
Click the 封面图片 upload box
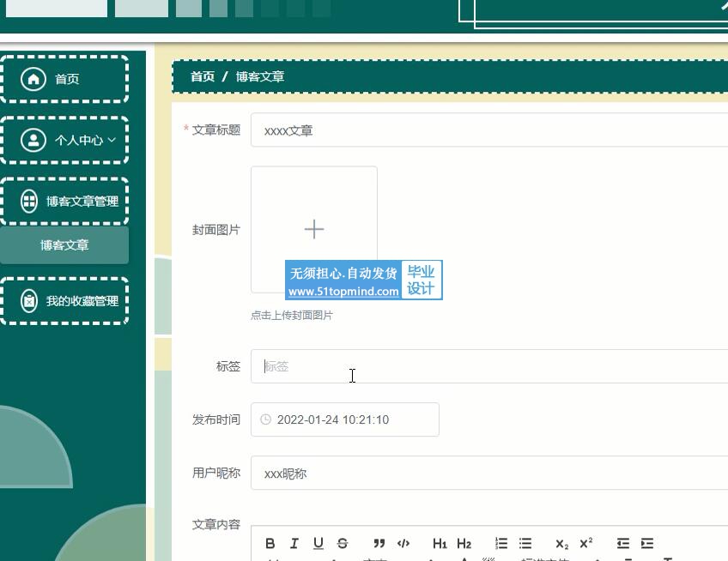point(314,229)
